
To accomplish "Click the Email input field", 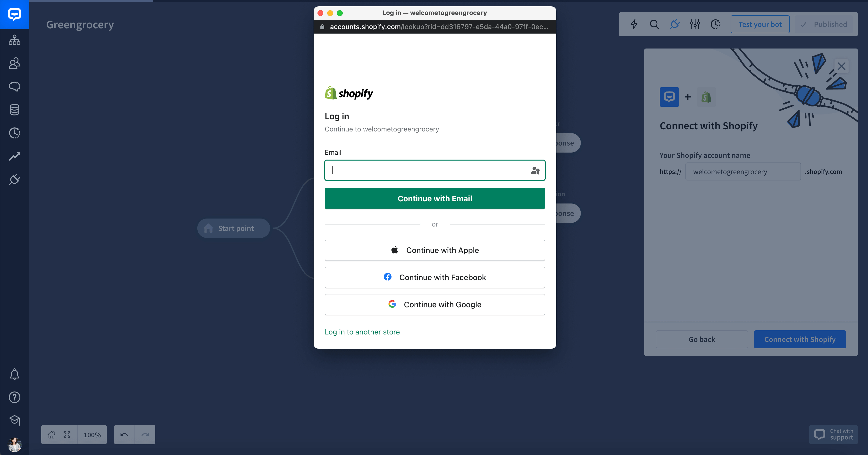I will click(x=435, y=171).
